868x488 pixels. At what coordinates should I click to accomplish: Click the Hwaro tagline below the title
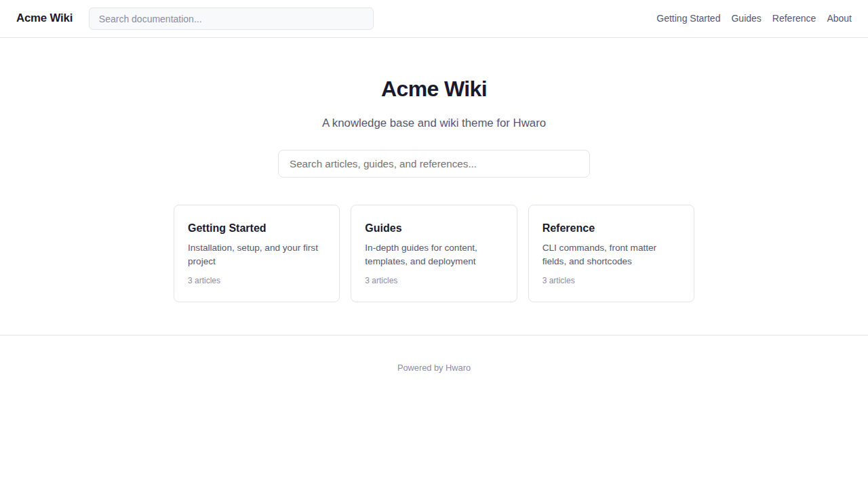pyautogui.click(x=433, y=123)
